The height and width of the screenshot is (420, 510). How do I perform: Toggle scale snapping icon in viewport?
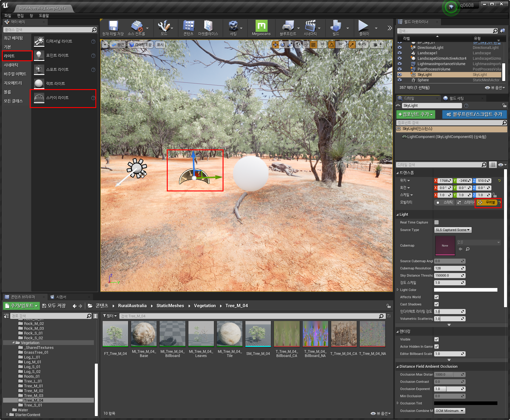[352, 45]
